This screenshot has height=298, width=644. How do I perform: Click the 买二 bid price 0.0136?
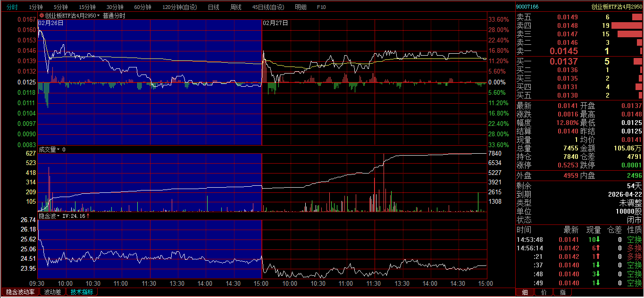(568, 70)
